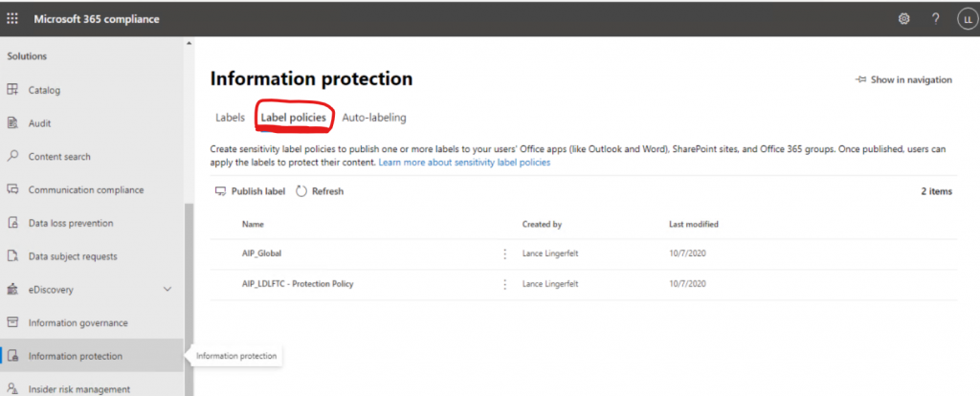The image size is (980, 396).
Task: Click Lance Lingerfelt in AIP_LDLFTC row
Action: [x=550, y=284]
